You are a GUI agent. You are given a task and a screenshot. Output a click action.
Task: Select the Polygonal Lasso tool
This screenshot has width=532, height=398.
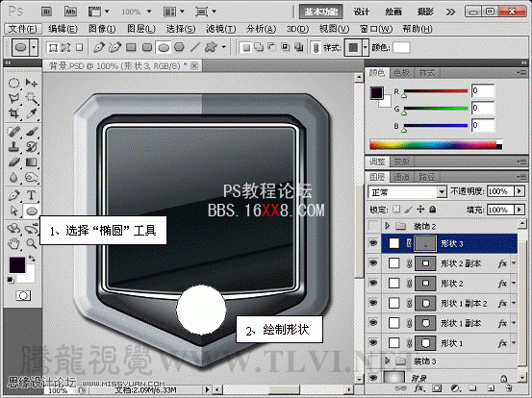pyautogui.click(x=13, y=98)
